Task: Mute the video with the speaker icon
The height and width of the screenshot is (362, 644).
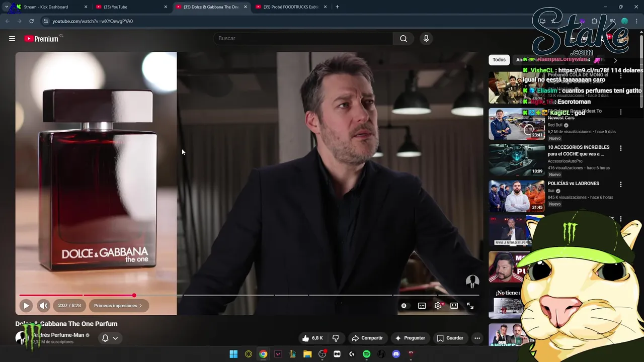Action: 44,305
